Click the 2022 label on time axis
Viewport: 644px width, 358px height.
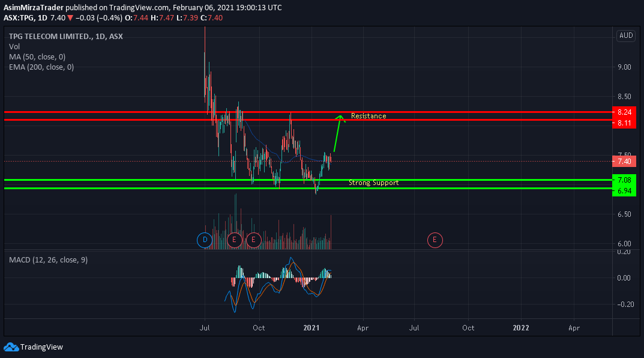click(x=521, y=327)
